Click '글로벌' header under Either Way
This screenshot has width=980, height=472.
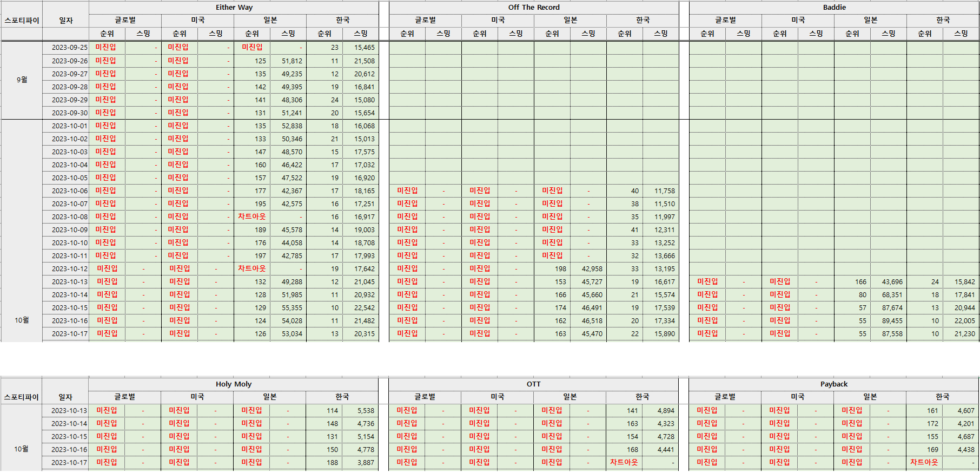pyautogui.click(x=125, y=20)
